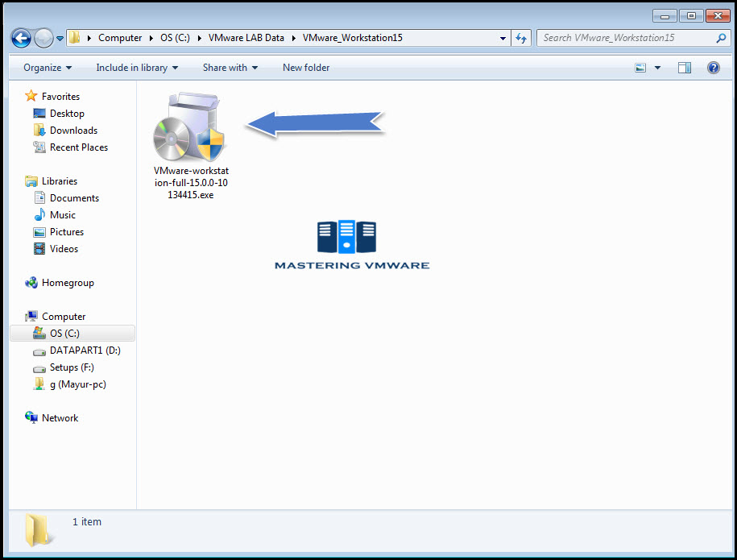Screen dimensions: 737x560
Task: Expand breadcrumb arrow after VMware LAB Data
Action: point(294,38)
